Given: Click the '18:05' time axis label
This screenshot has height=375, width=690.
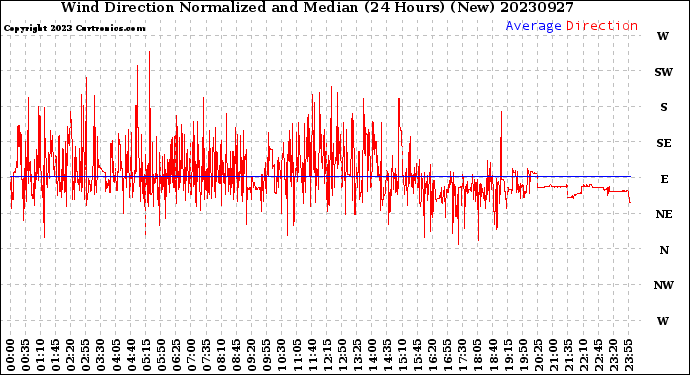Looking at the screenshot, I should point(477,355).
